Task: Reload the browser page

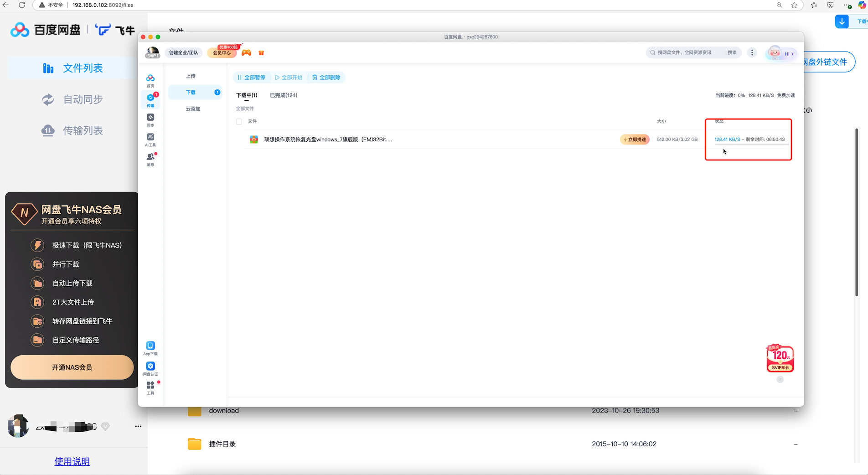Action: pos(22,5)
